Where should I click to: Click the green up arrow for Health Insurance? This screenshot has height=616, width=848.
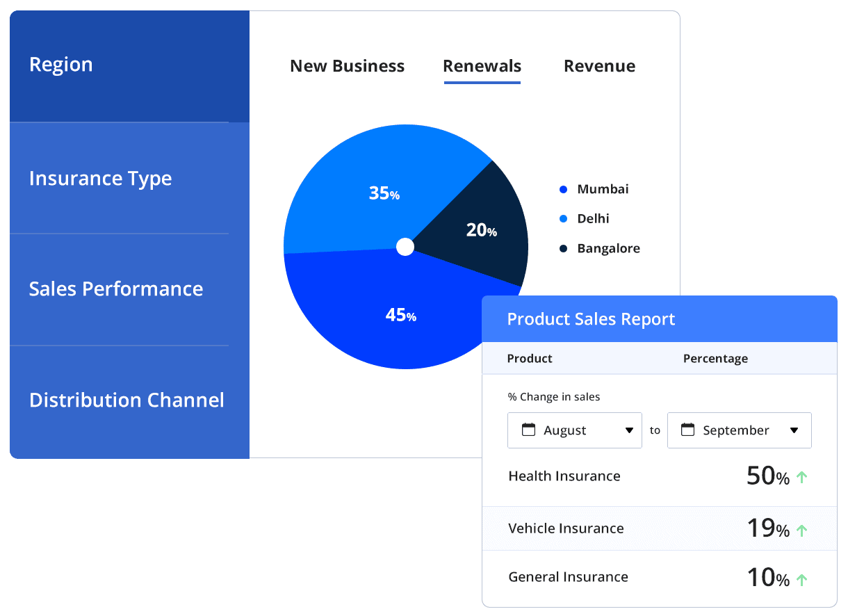[x=802, y=476]
